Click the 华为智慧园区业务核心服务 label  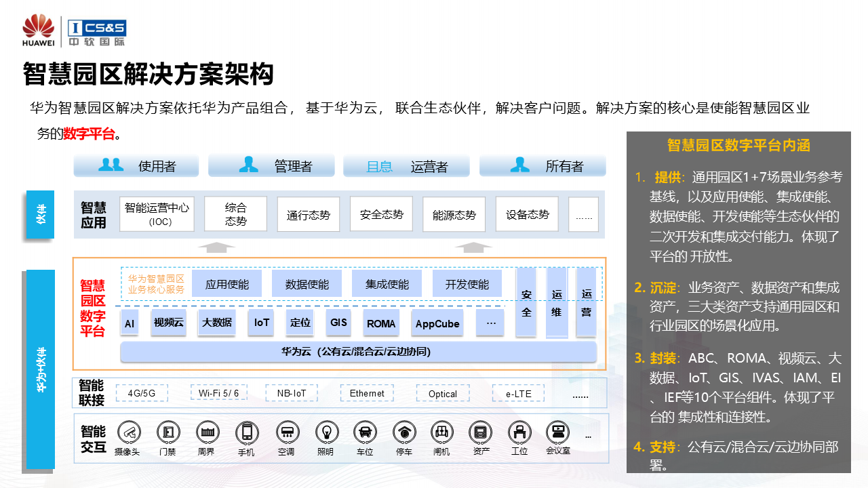(156, 284)
